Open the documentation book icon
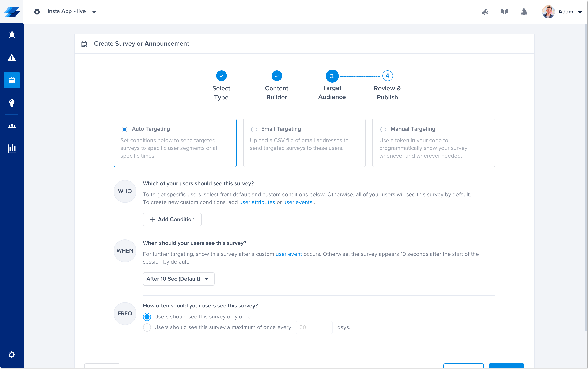This screenshot has width=588, height=369. click(504, 12)
